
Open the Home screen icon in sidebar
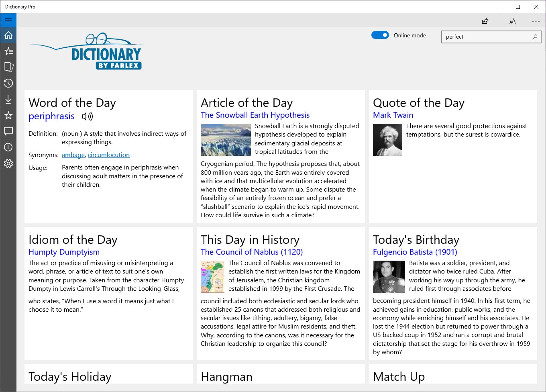coord(8,35)
